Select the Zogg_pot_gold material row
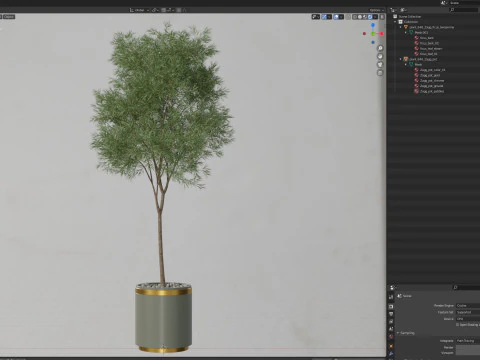Viewport: 480px width, 360px height. tap(430, 75)
